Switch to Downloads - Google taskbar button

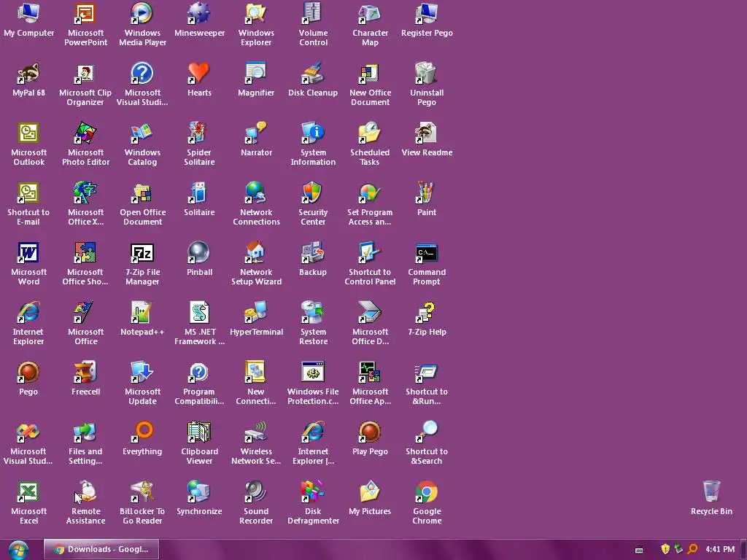[x=101, y=549]
